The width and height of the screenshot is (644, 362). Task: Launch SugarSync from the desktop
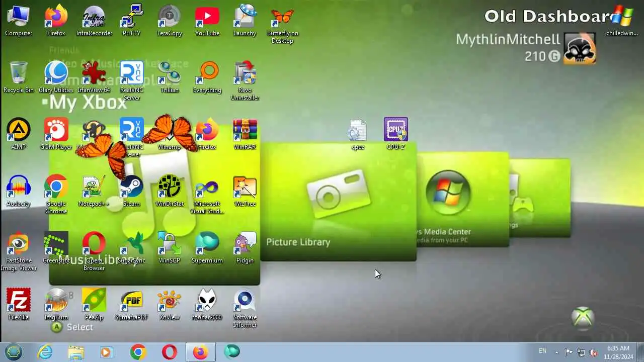point(132,248)
